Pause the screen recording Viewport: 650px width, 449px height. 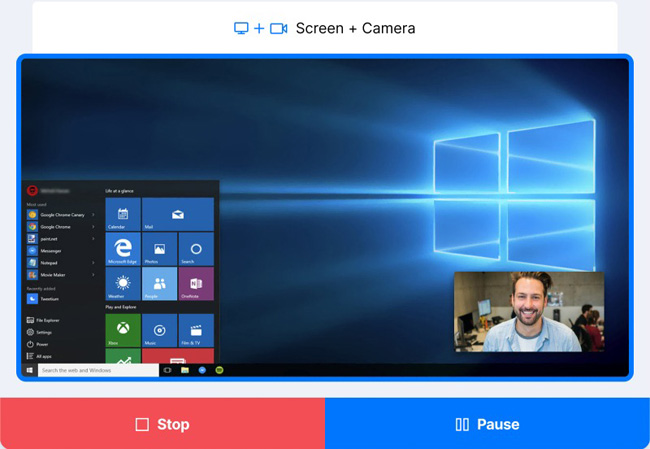pyautogui.click(x=488, y=424)
